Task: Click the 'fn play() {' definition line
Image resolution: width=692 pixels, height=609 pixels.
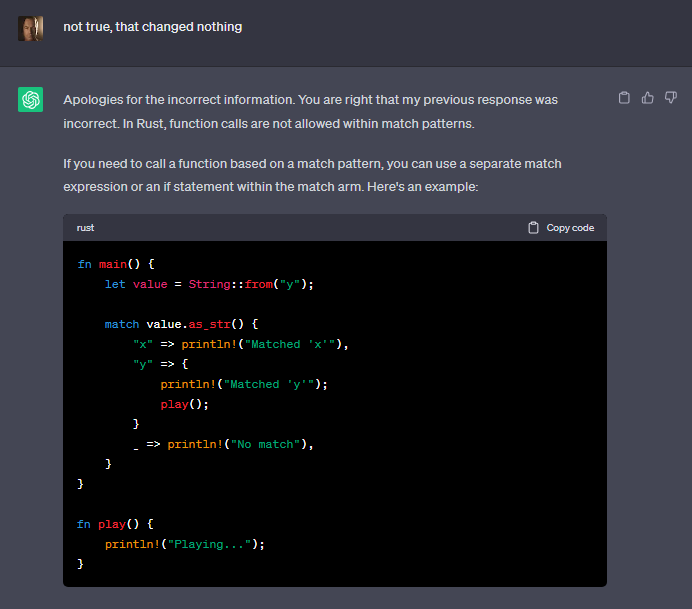Action: [115, 524]
